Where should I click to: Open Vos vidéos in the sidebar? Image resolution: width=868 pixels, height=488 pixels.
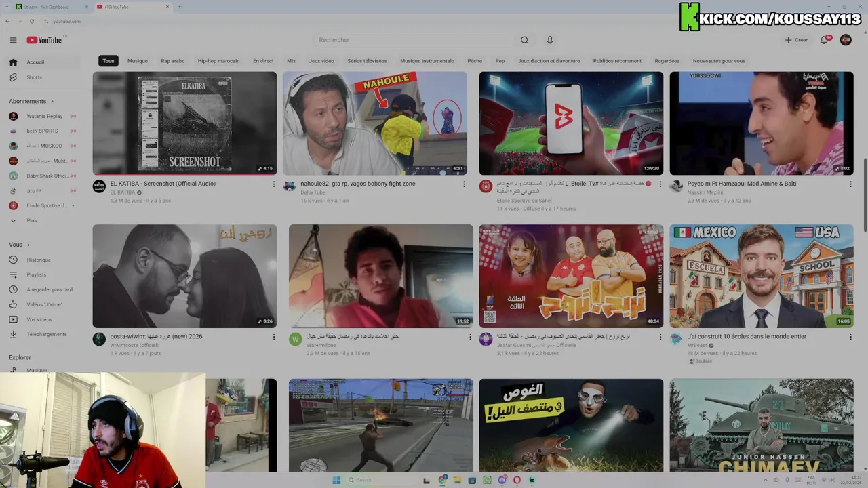[x=43, y=319]
